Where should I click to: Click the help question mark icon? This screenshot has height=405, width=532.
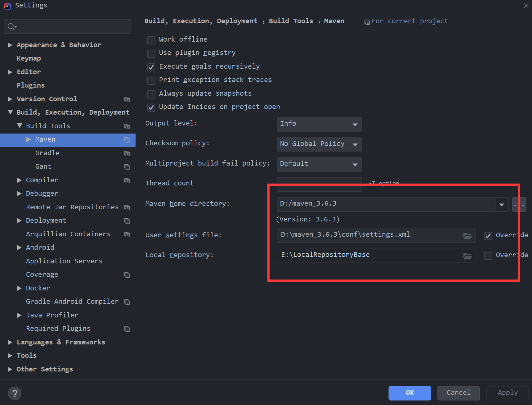pyautogui.click(x=15, y=393)
